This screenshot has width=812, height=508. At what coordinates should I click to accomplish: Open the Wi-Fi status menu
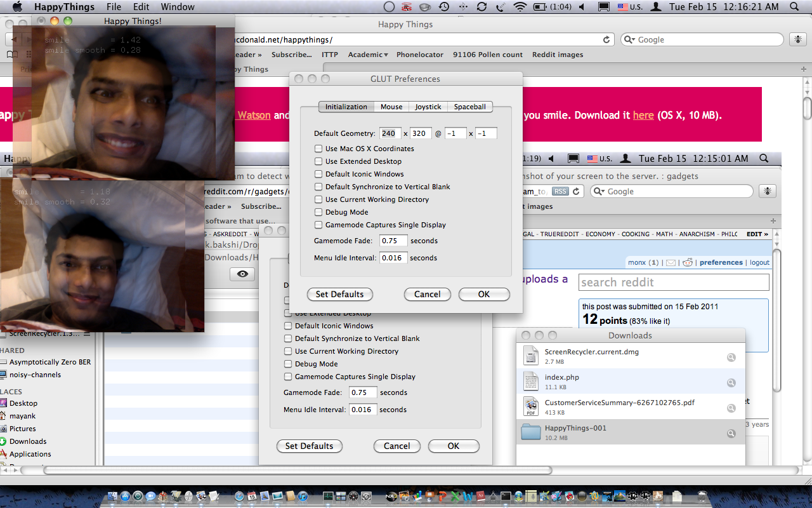click(x=520, y=7)
